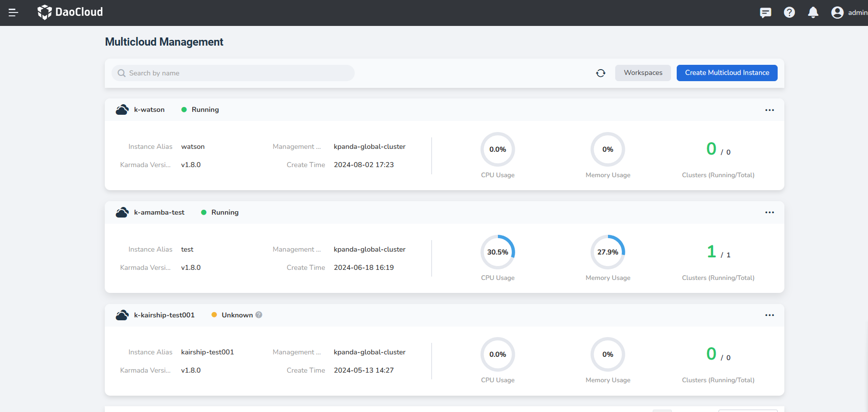Open the k-amamba-test instance
The height and width of the screenshot is (412, 868).
pos(159,212)
